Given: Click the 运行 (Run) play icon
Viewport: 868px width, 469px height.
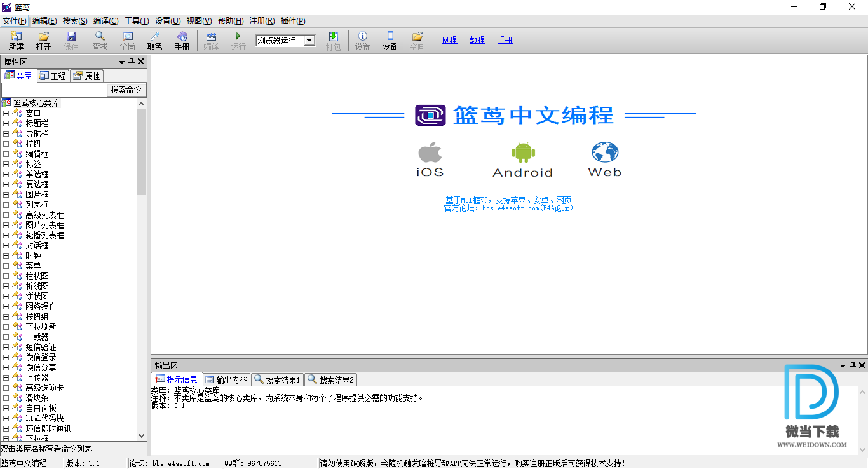Looking at the screenshot, I should [x=238, y=41].
